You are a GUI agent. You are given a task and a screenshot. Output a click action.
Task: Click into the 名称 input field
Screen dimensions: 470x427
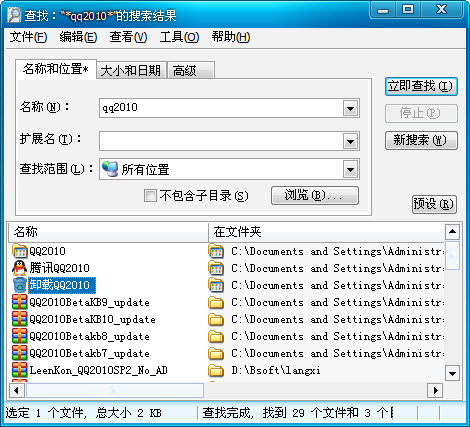tap(222, 108)
